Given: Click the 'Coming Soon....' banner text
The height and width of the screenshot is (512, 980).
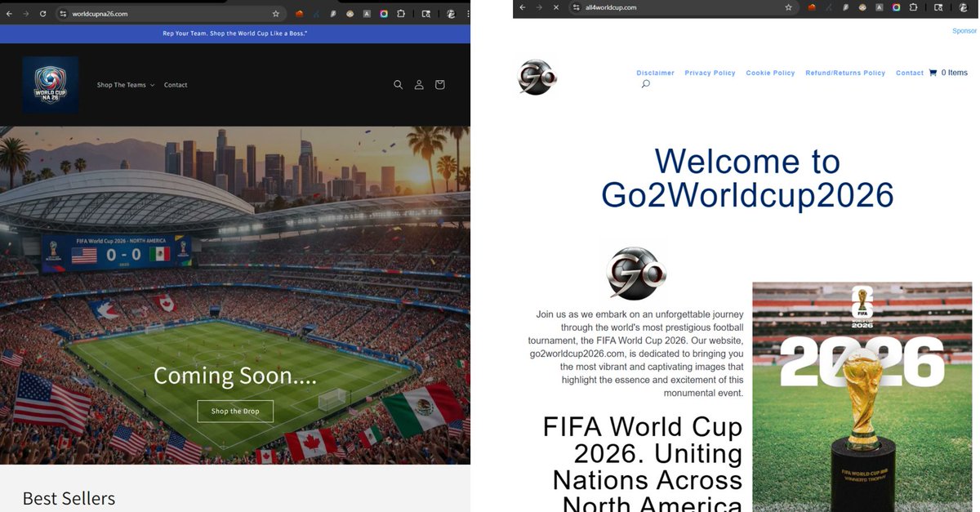Looking at the screenshot, I should (x=235, y=376).
